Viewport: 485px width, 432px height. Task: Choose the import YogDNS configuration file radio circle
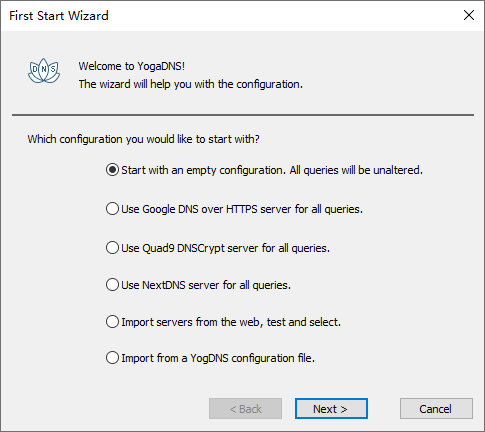pyautogui.click(x=112, y=358)
